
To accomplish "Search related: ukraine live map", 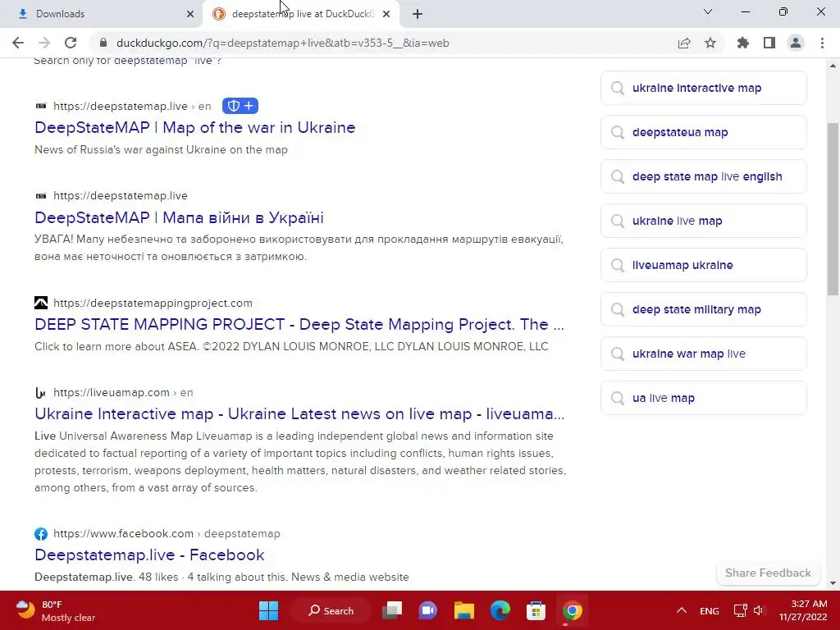I will point(703,221).
